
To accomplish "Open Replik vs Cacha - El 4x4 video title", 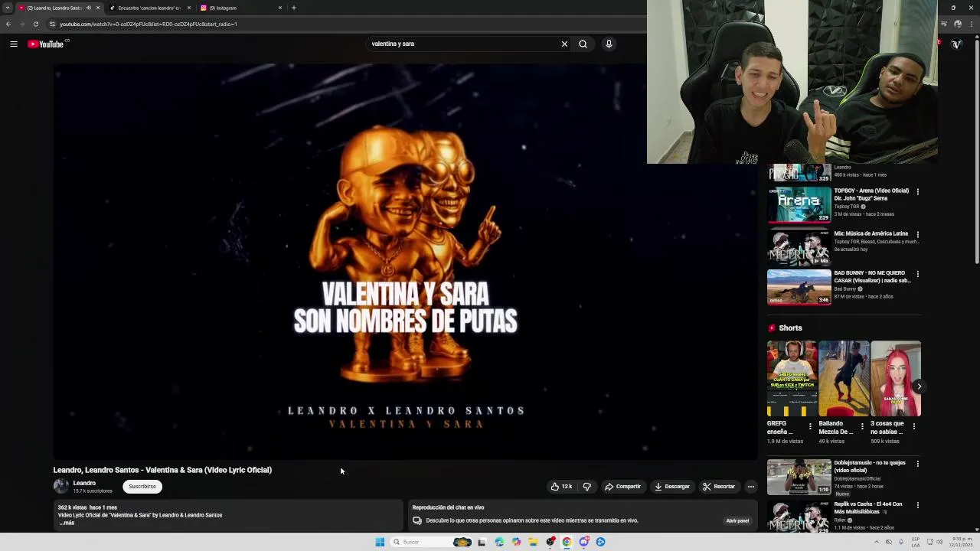I will click(868, 507).
